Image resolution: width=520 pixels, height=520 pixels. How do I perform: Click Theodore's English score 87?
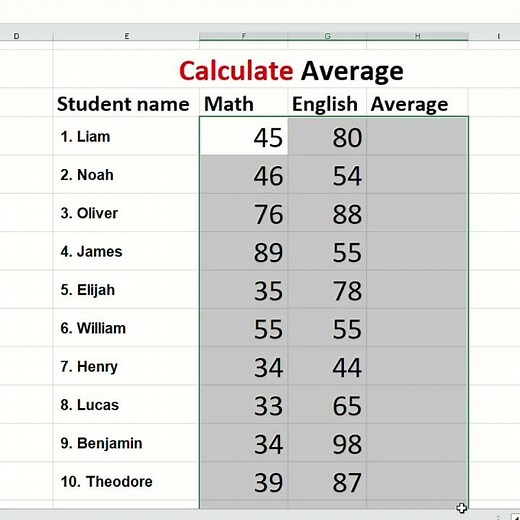[x=327, y=481]
